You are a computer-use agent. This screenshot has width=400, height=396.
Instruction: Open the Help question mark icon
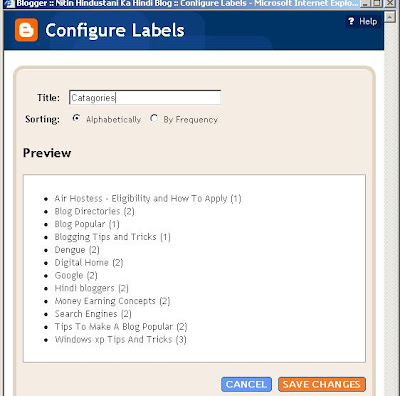click(x=351, y=21)
